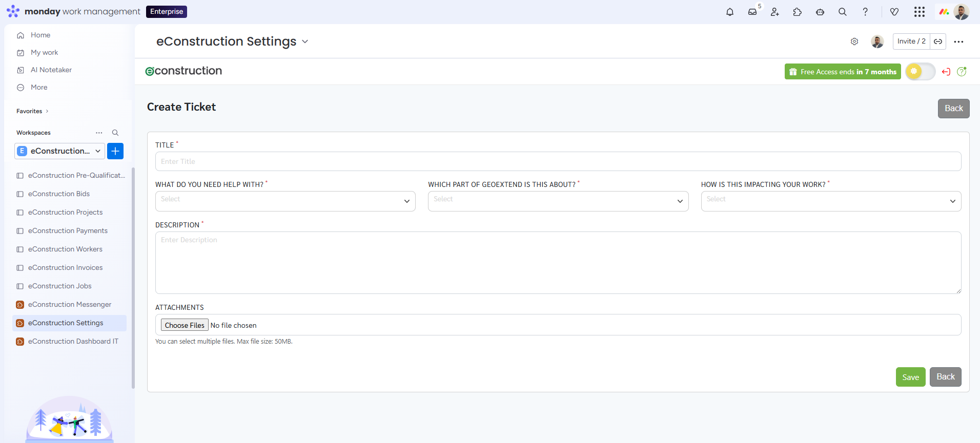Go to My work in sidebar
This screenshot has height=443, width=980.
[x=44, y=52]
